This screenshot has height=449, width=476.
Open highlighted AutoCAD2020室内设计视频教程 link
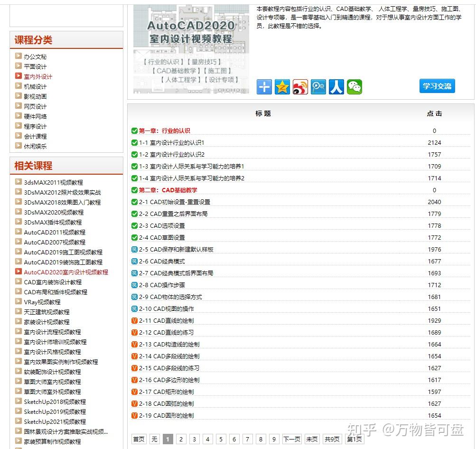[x=66, y=272]
